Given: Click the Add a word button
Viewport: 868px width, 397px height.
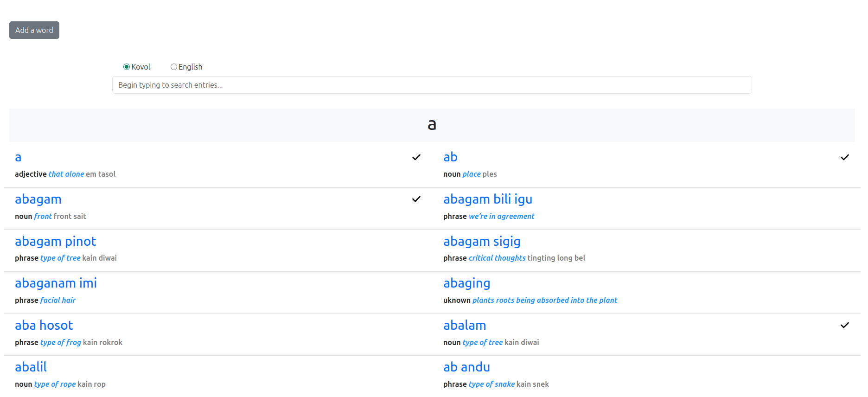Looking at the screenshot, I should [34, 30].
